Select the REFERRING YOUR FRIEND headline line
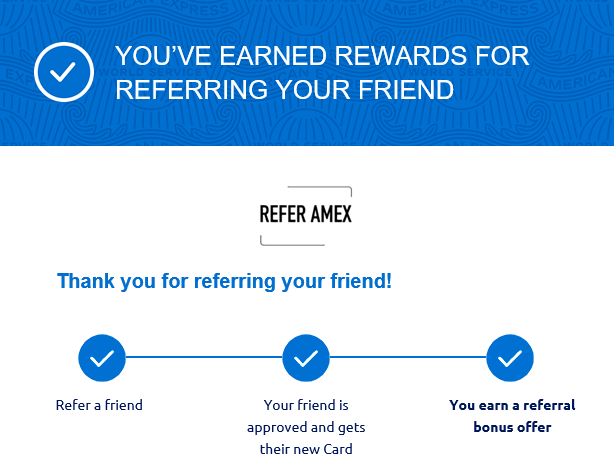The image size is (614, 467). [285, 89]
